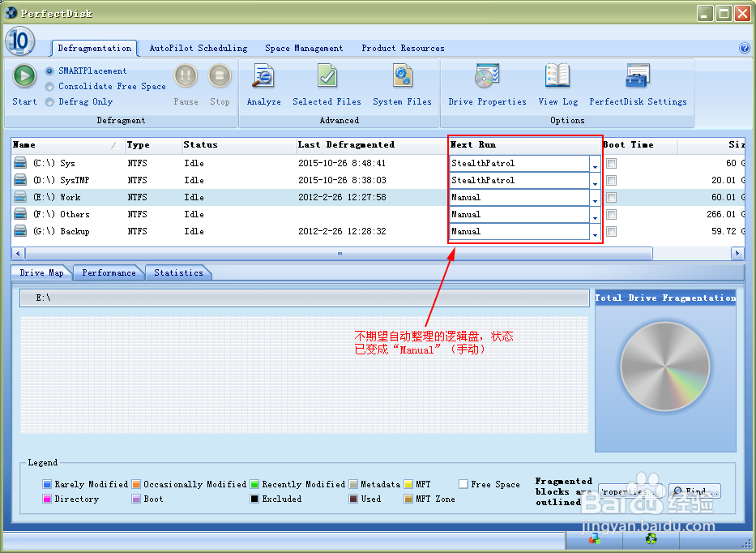Click the E:\ drive map header bar

pos(304,298)
